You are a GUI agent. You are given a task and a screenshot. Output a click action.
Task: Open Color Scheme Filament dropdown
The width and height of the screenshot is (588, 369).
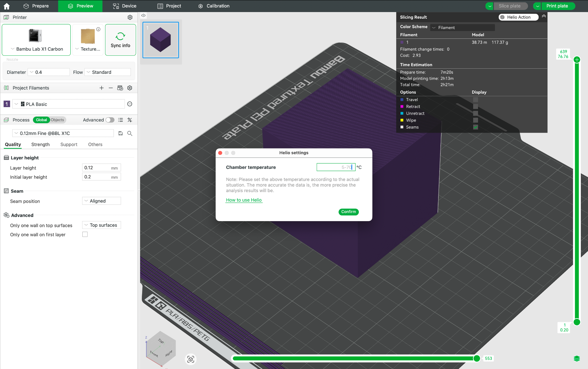[x=463, y=28]
